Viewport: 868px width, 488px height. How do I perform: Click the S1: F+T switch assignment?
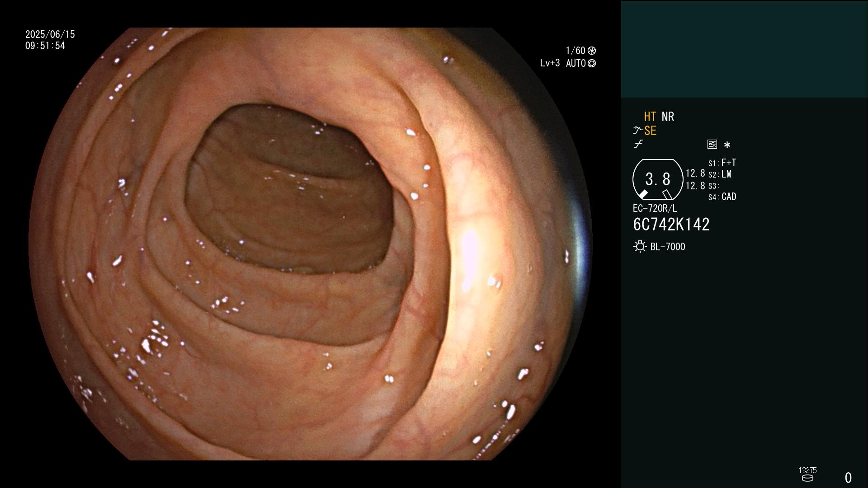722,163
